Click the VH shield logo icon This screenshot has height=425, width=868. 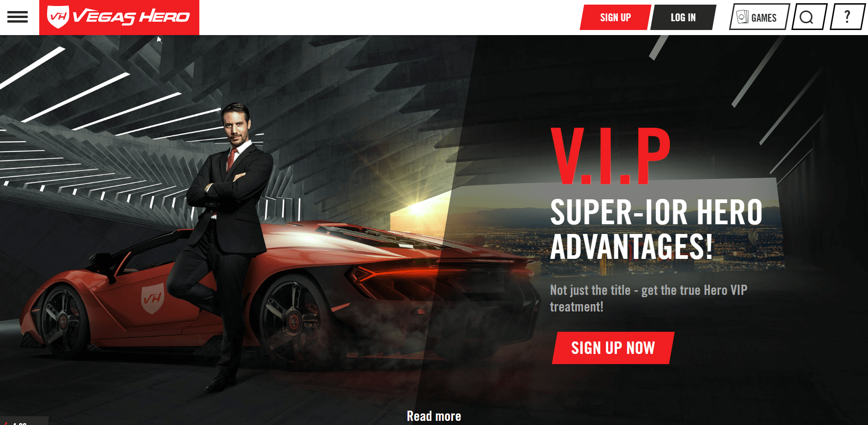point(58,17)
